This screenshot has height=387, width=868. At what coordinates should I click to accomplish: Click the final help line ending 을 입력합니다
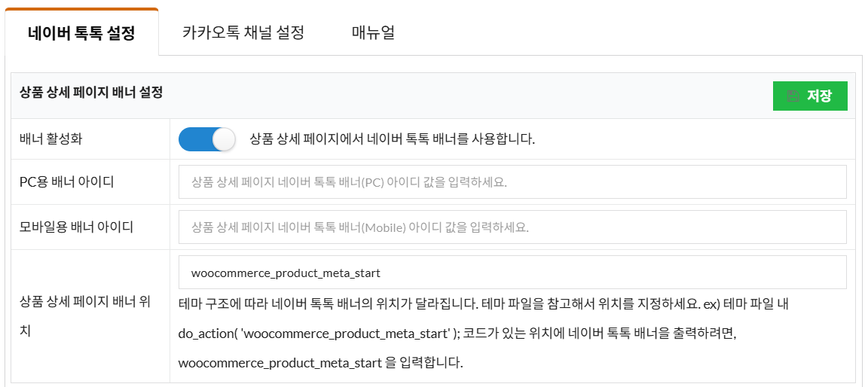[320, 363]
